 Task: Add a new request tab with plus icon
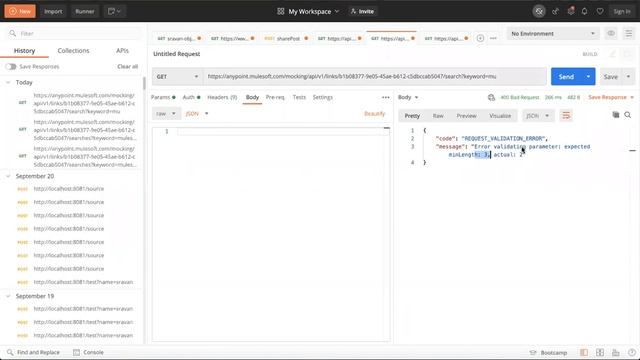click(480, 38)
